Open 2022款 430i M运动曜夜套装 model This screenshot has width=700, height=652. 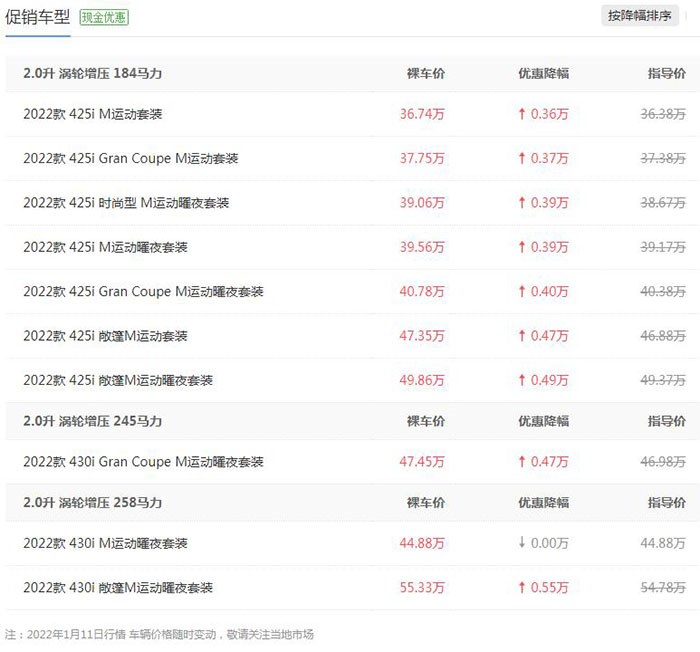coord(105,543)
